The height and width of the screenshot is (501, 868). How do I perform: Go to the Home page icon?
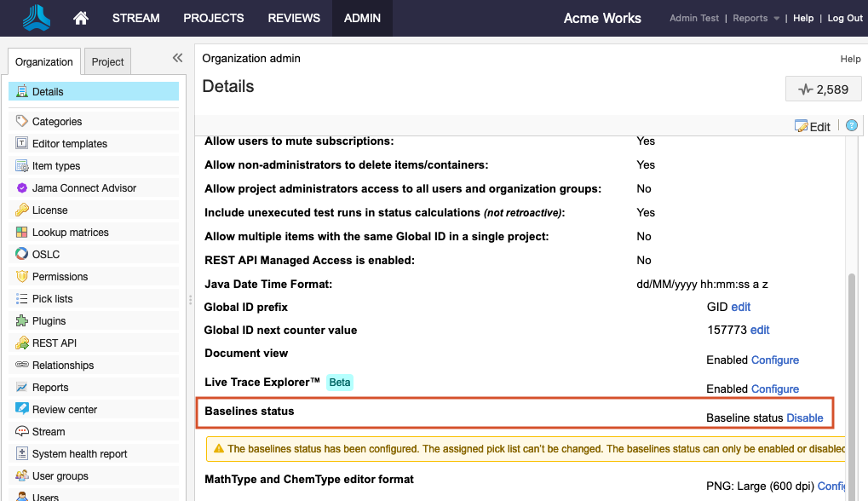pos(81,18)
